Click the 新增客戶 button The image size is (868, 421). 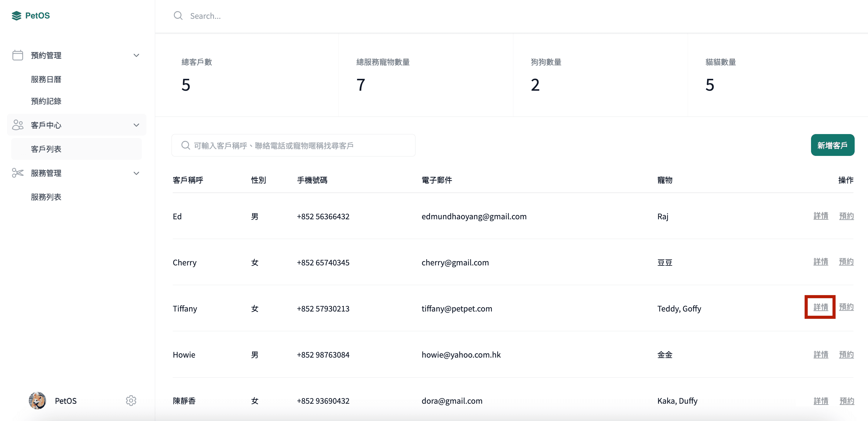[x=832, y=145]
